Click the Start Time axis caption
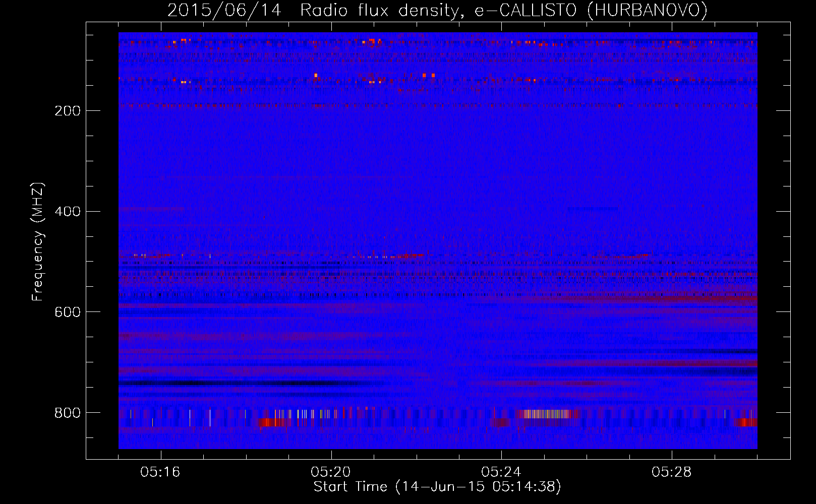Image resolution: width=816 pixels, height=504 pixels. pyautogui.click(x=437, y=487)
